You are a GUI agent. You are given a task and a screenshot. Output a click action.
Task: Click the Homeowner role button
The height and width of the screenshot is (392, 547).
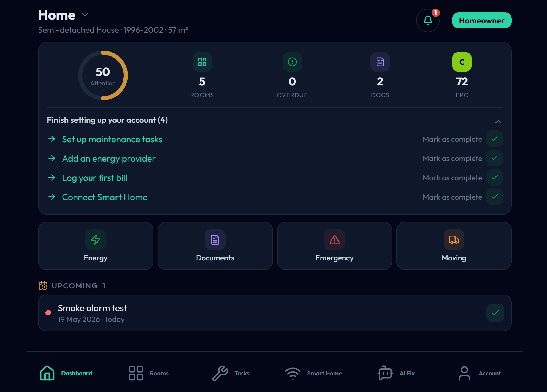(x=482, y=21)
